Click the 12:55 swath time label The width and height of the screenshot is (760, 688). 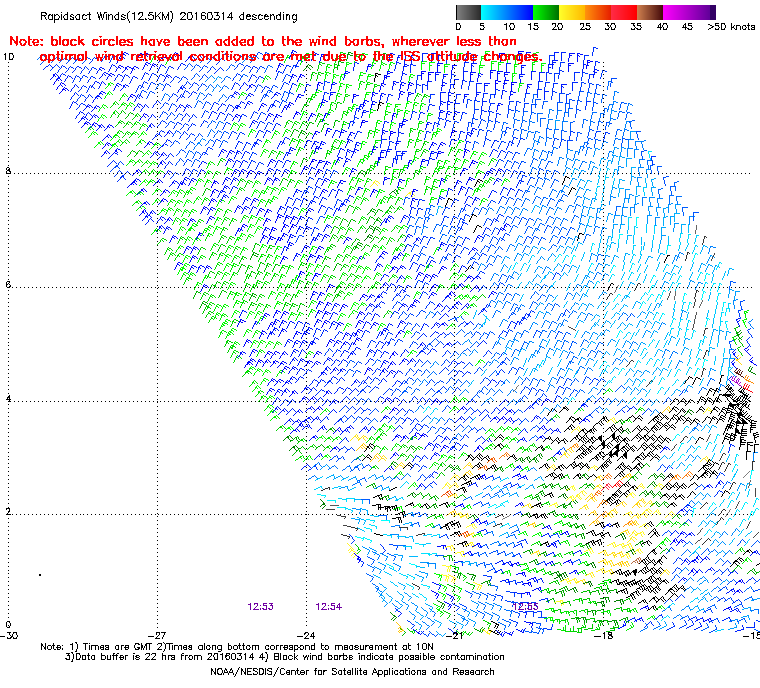coord(525,607)
